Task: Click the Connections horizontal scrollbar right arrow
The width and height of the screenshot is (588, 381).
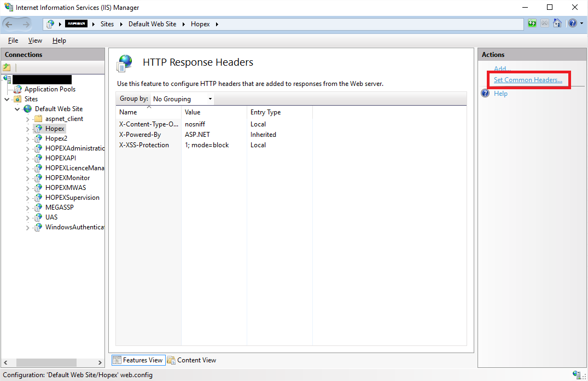Action: coord(100,362)
